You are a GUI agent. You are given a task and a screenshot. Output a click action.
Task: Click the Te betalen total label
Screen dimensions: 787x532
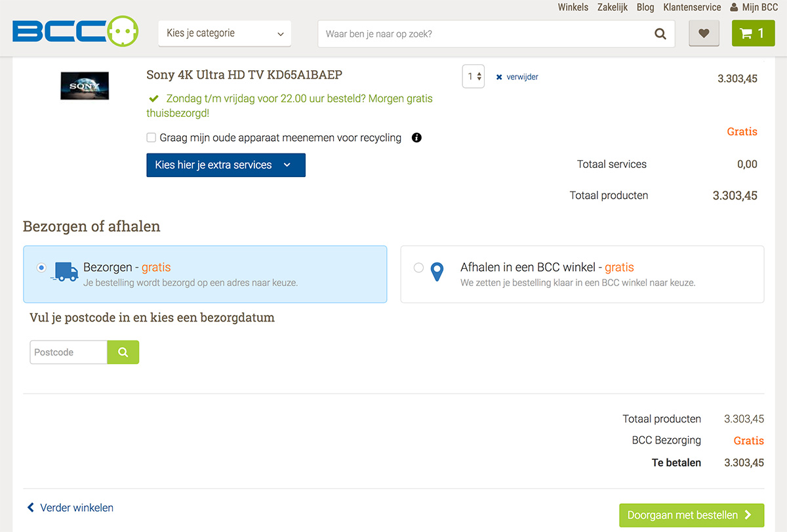[676, 463]
